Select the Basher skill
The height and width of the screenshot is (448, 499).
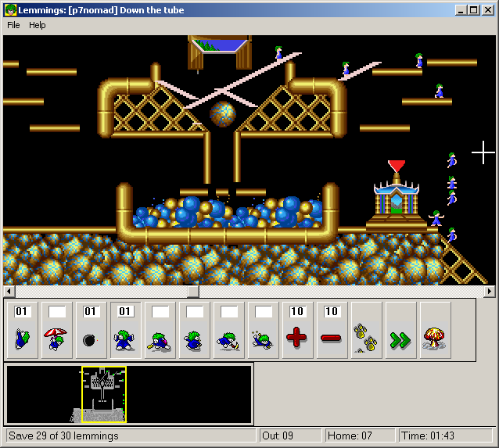[194, 330]
